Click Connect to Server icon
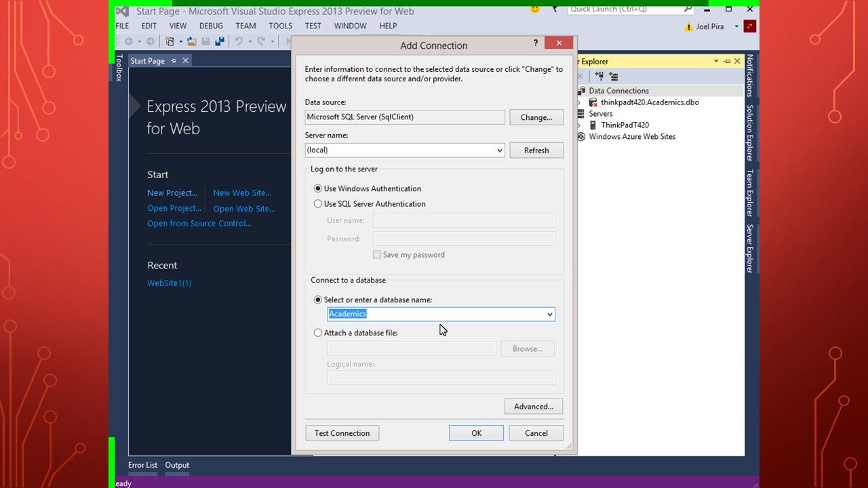The width and height of the screenshot is (868, 488). point(614,76)
